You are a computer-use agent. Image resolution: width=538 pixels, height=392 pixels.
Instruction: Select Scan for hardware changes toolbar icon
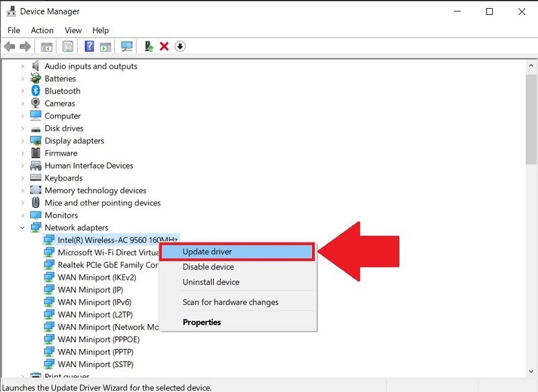(128, 46)
